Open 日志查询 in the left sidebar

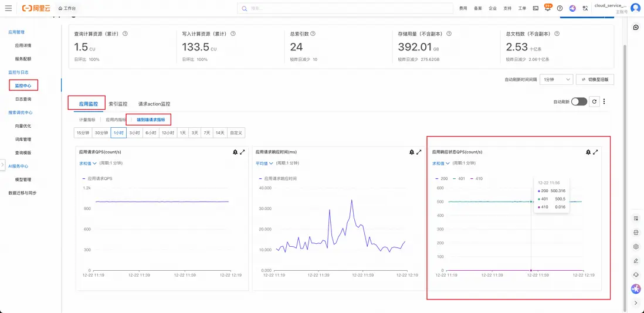[x=23, y=99]
